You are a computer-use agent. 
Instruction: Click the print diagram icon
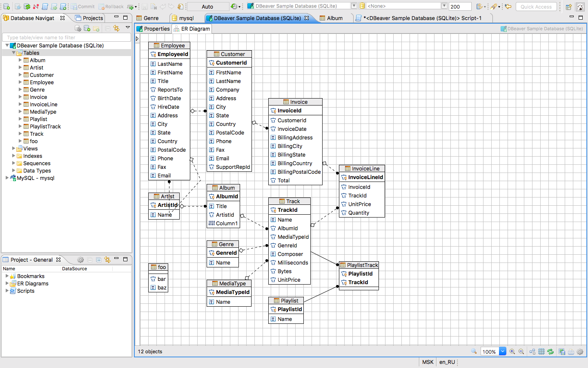coord(571,352)
